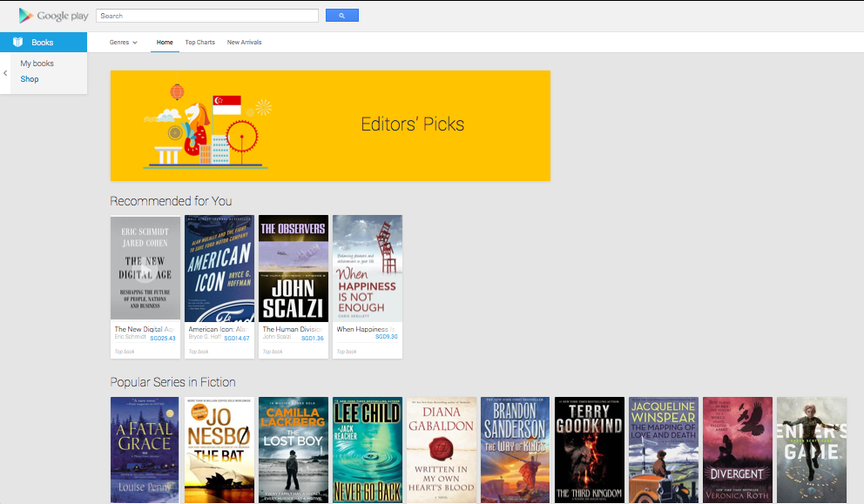Open Jo Nesbo The Bat cover
864x504 pixels.
click(219, 450)
